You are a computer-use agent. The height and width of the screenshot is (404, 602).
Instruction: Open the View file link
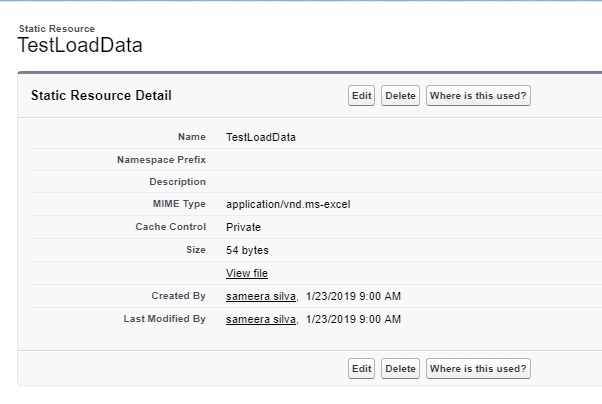247,273
